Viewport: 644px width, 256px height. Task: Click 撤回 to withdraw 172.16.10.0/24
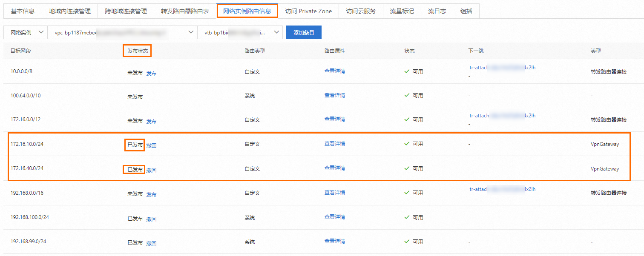(152, 145)
